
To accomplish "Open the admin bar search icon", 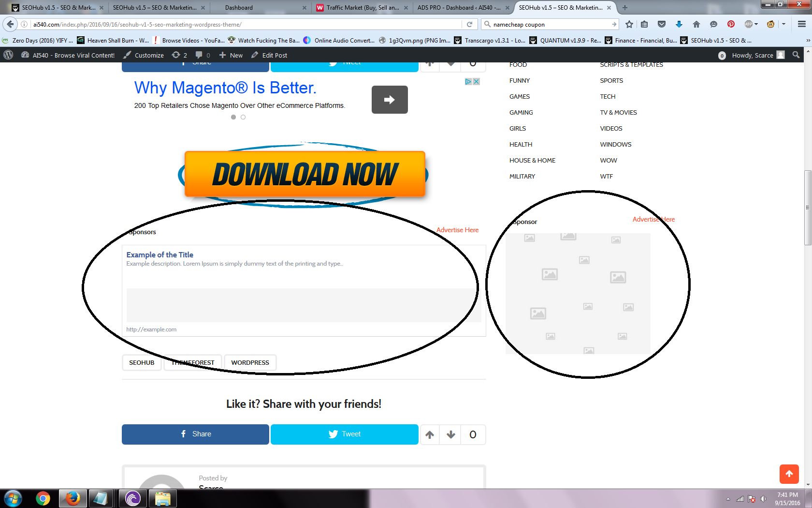I will point(796,55).
